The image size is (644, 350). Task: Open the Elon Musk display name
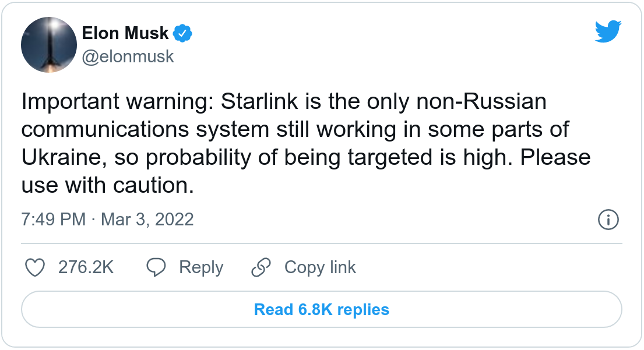(x=125, y=33)
